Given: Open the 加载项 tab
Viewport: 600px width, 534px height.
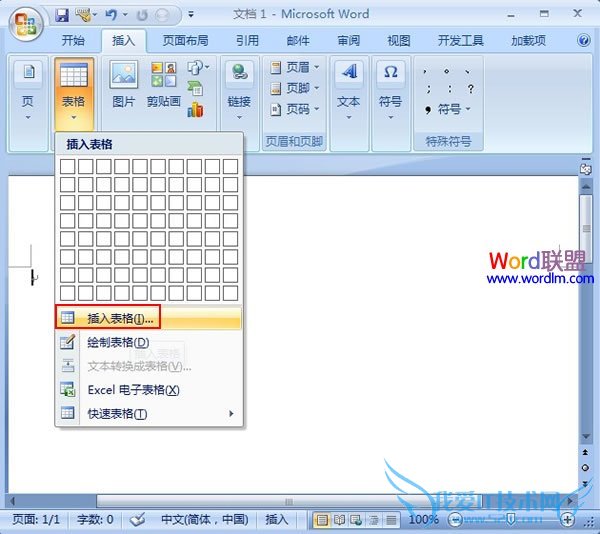Looking at the screenshot, I should (x=528, y=40).
